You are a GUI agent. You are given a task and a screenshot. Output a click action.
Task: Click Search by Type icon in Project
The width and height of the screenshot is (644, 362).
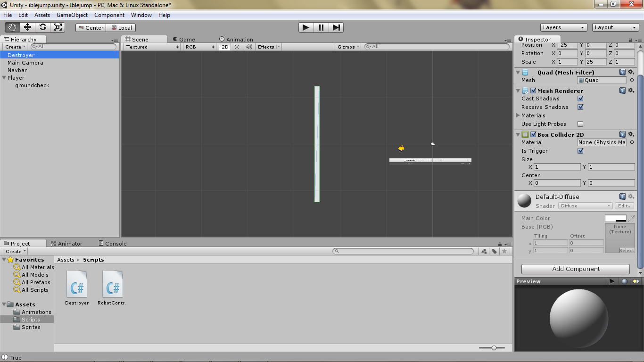point(484,251)
